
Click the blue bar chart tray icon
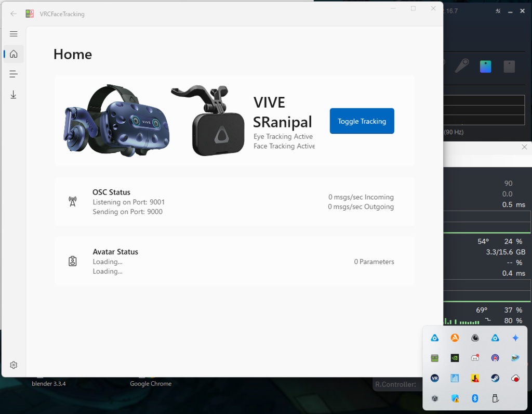455,378
